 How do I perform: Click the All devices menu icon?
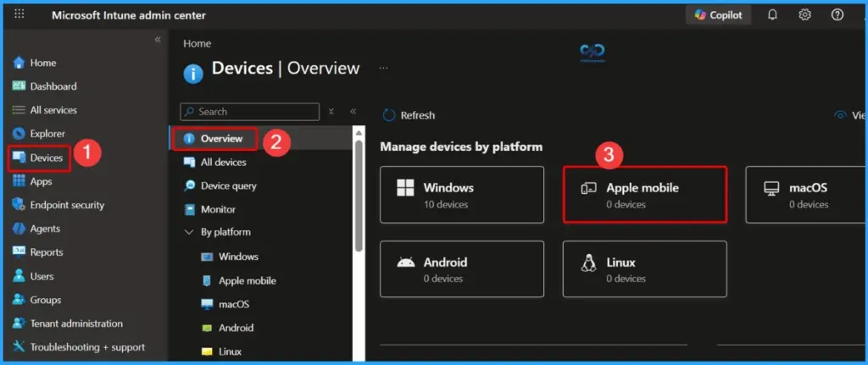coord(190,162)
